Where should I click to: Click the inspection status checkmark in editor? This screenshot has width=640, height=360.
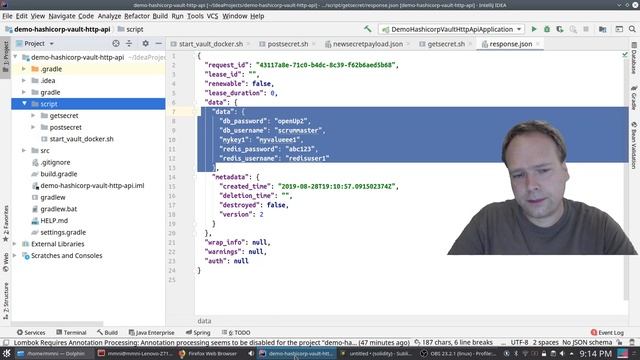[625, 54]
